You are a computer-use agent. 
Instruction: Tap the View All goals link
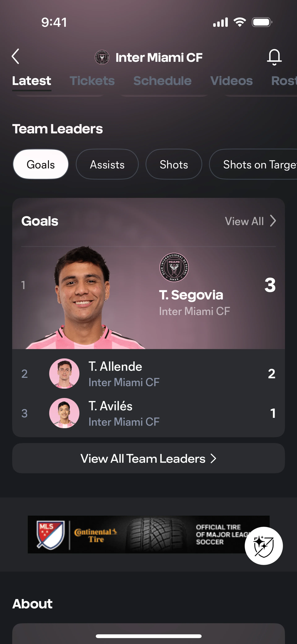[244, 221]
